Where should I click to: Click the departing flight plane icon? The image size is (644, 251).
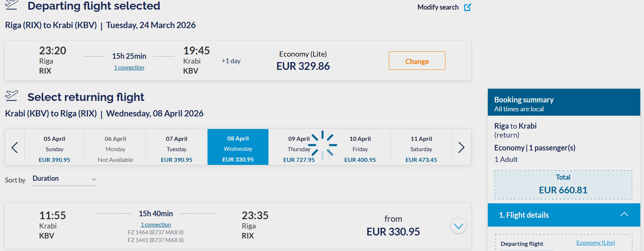pos(11,5)
